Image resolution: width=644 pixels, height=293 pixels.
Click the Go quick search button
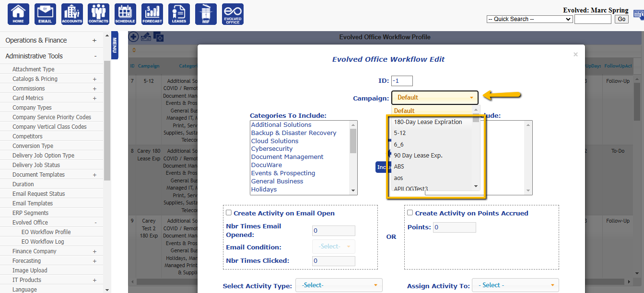(x=622, y=19)
